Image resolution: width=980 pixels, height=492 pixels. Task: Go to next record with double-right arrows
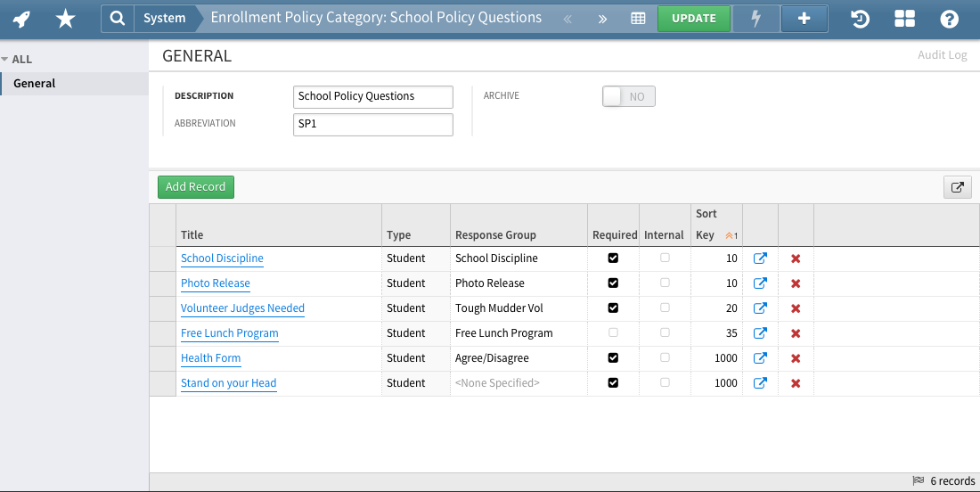[x=602, y=19]
